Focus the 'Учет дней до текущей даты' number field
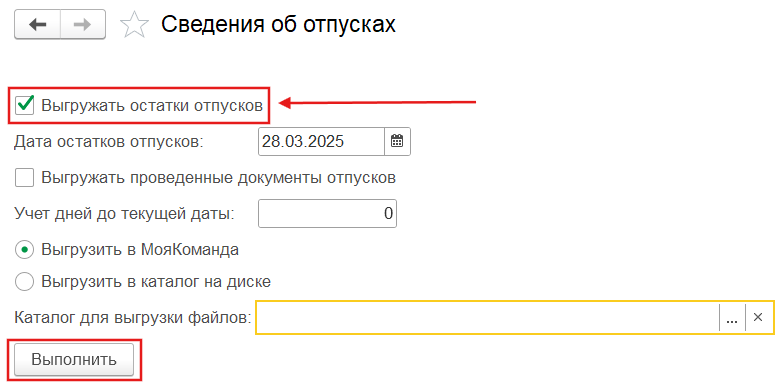The image size is (782, 391). [327, 214]
